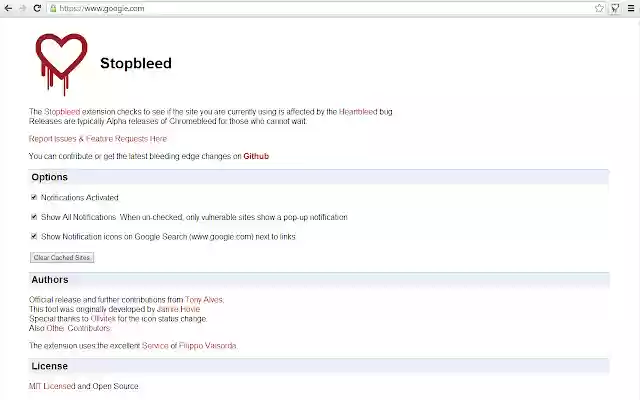Screen dimensions: 640x400
Task: Open the Tony Alves author link
Action: 204,300
